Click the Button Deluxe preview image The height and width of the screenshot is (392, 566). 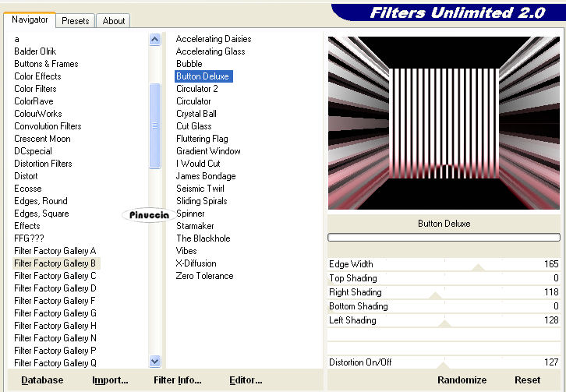444,122
